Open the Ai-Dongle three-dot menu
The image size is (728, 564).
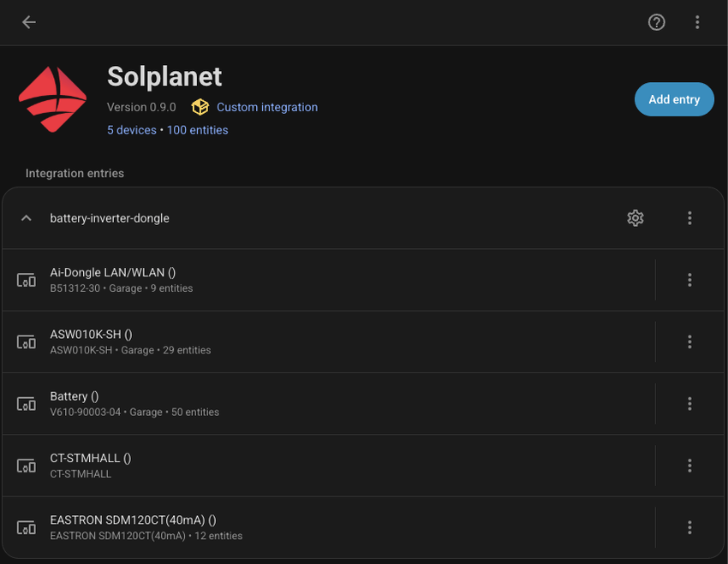point(689,280)
